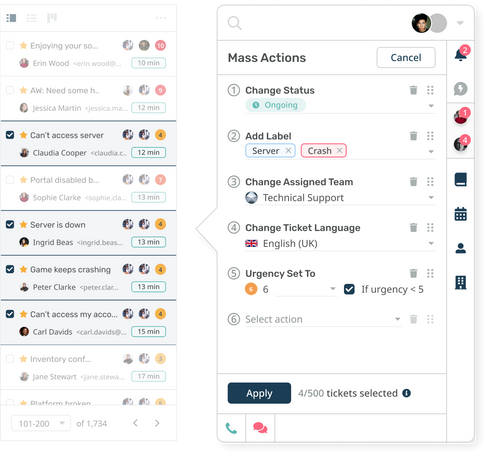
Task: Click the Apply button
Action: coord(259,393)
